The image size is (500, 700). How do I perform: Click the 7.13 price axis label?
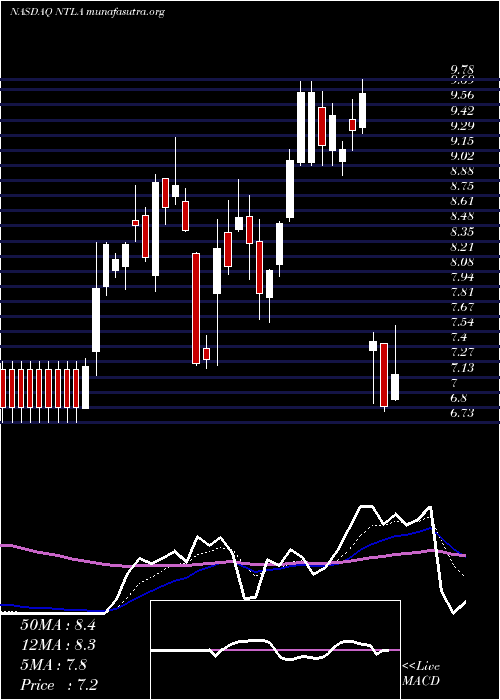click(x=462, y=367)
